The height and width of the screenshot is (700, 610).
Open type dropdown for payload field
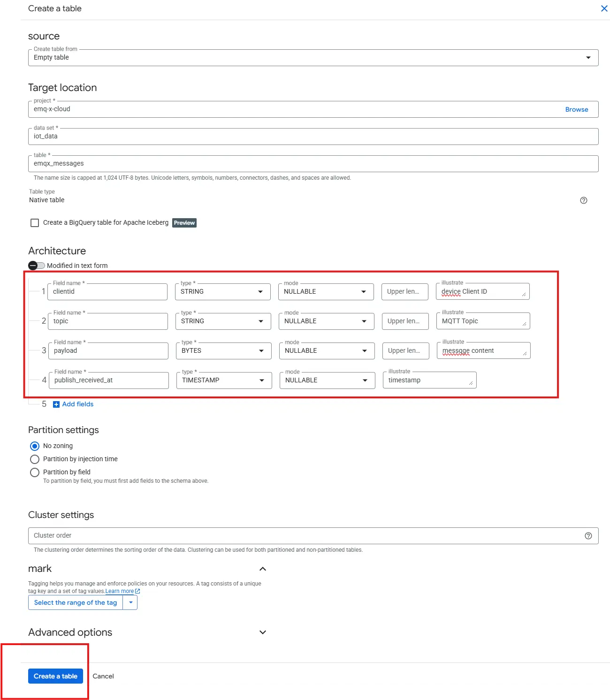(223, 351)
